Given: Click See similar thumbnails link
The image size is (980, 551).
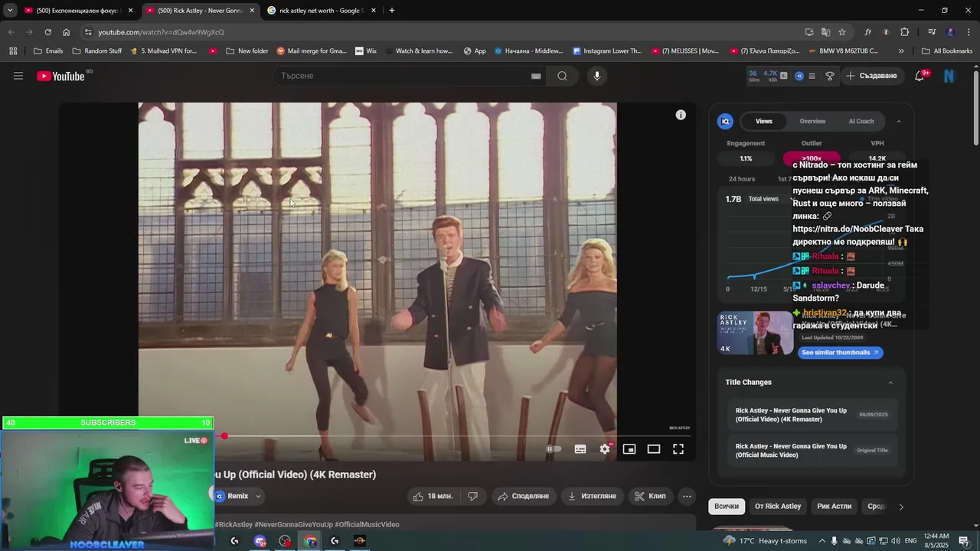Looking at the screenshot, I should (840, 353).
